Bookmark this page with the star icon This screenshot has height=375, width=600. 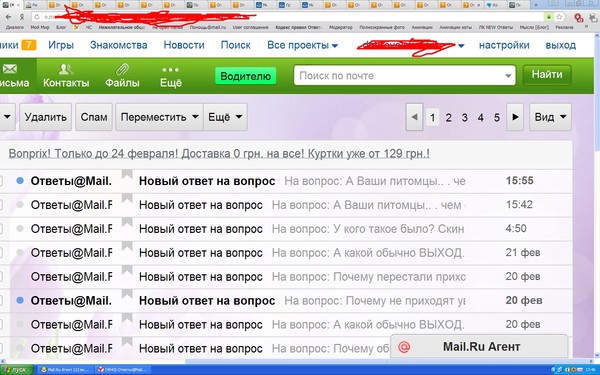[559, 17]
